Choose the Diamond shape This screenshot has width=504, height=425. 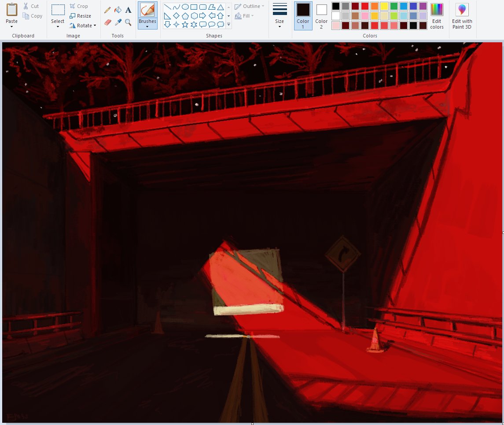[177, 16]
